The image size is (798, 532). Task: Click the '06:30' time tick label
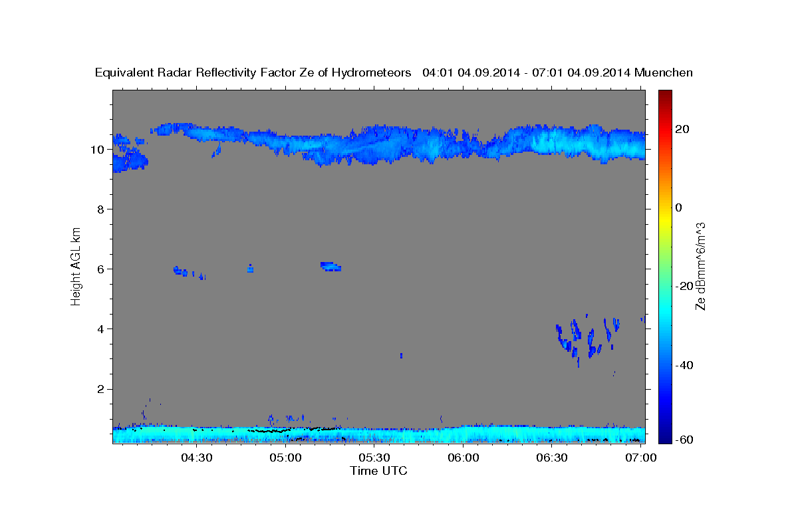click(x=552, y=458)
